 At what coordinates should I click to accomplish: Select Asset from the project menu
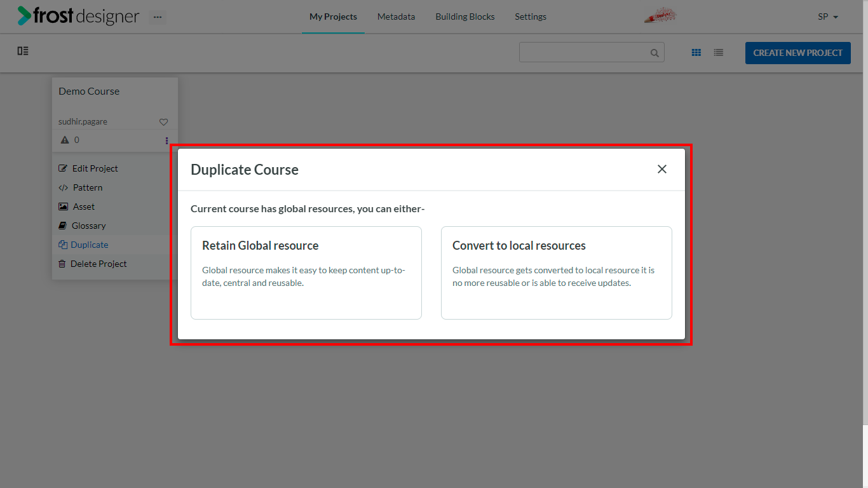[x=115, y=207]
